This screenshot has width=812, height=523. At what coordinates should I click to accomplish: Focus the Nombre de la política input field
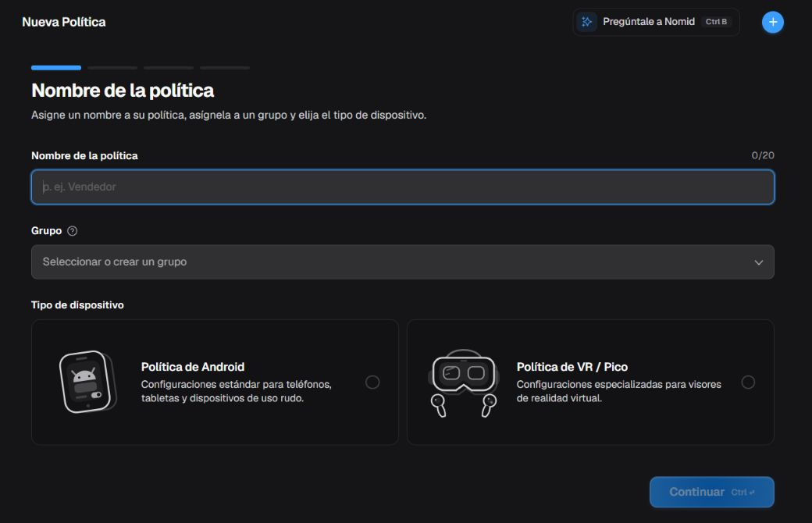pyautogui.click(x=402, y=187)
